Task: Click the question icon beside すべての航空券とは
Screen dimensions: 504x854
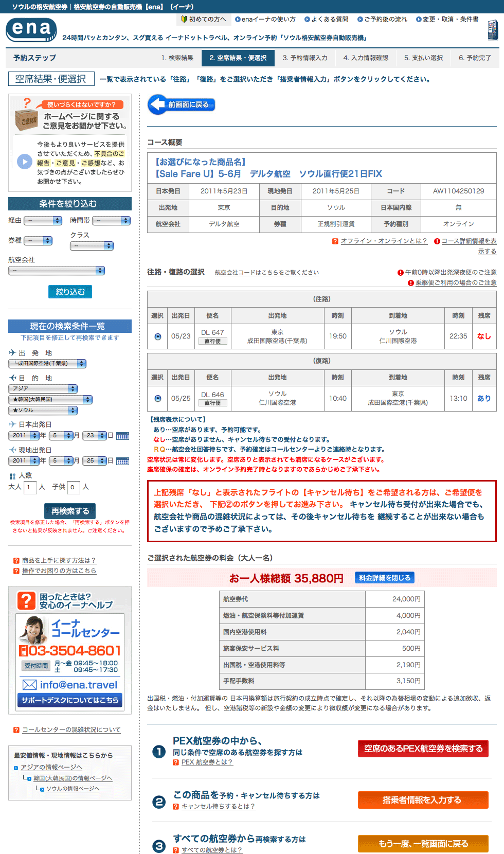Action: coord(176,850)
